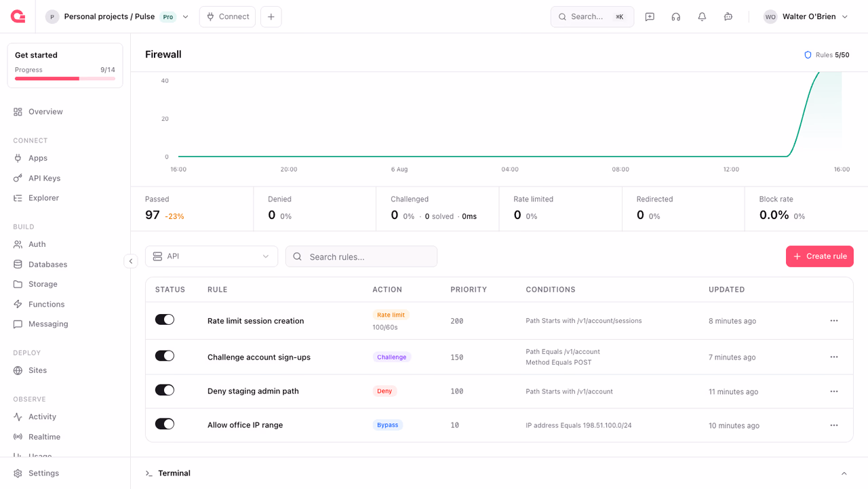
Task: Click the global Search box
Action: pos(592,17)
